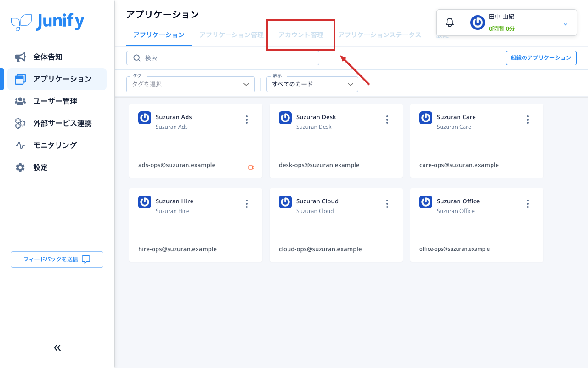Click cloud-ops@suzuran.example email

coord(320,249)
